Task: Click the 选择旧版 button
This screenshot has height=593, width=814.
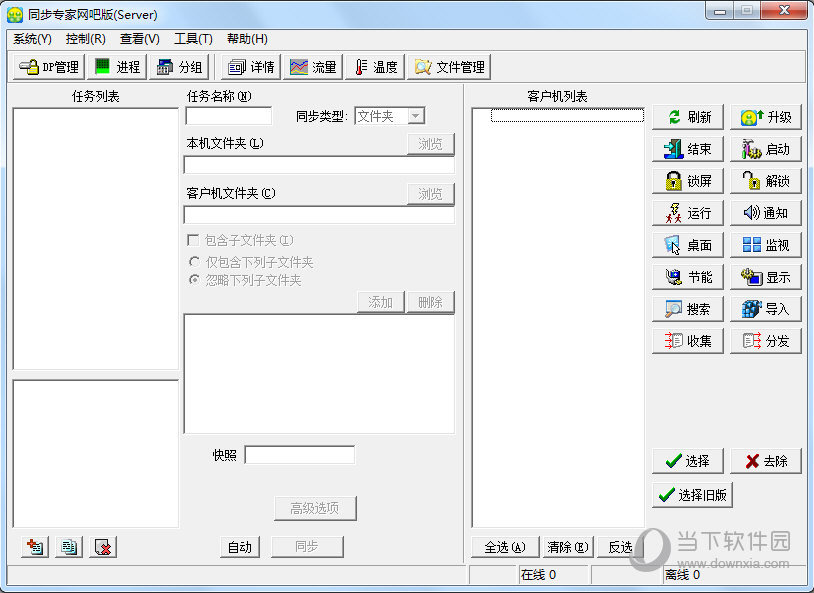Action: pos(692,495)
